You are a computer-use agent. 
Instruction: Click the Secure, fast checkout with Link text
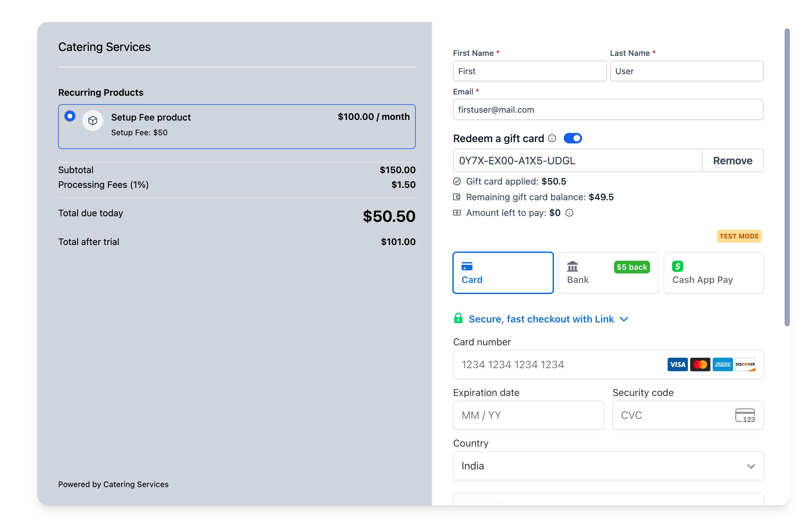point(541,319)
